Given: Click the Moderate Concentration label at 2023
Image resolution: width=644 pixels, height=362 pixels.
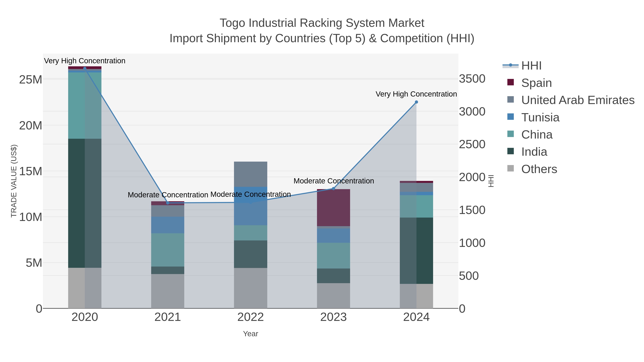Looking at the screenshot, I should (x=334, y=181).
